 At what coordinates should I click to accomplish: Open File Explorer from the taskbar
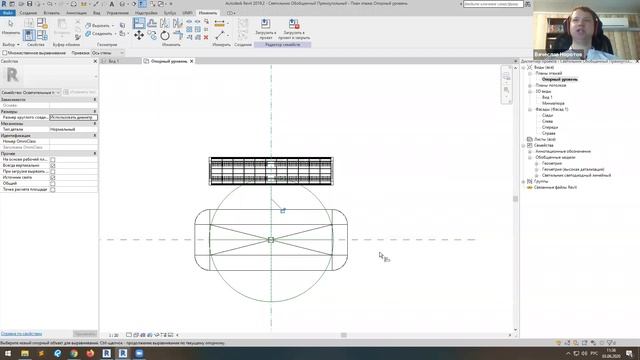(x=25, y=353)
